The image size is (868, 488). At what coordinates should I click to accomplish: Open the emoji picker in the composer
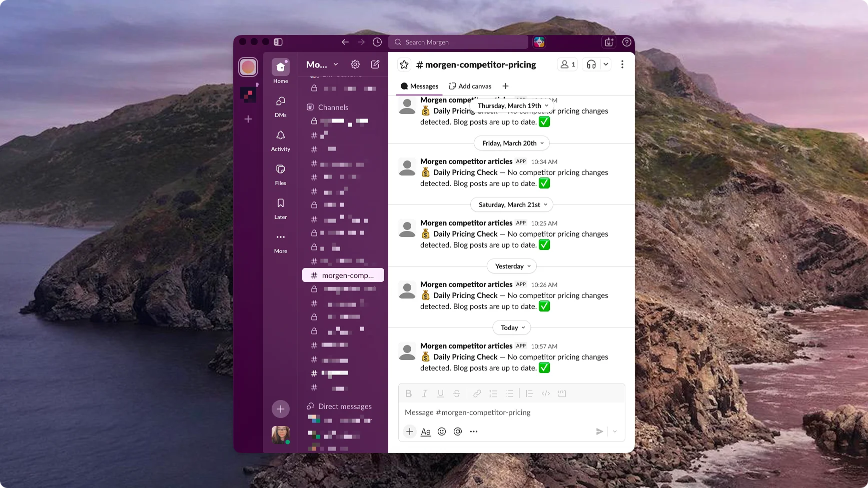[x=441, y=431]
